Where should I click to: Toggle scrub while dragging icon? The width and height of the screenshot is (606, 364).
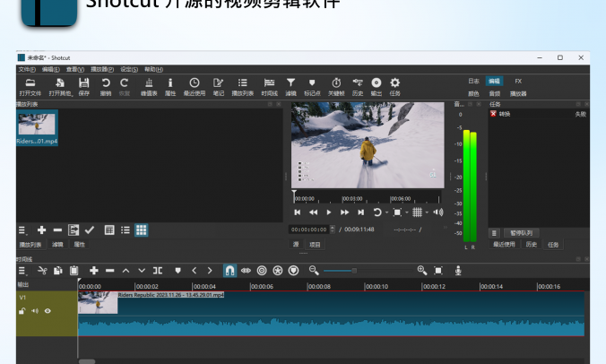point(246,271)
